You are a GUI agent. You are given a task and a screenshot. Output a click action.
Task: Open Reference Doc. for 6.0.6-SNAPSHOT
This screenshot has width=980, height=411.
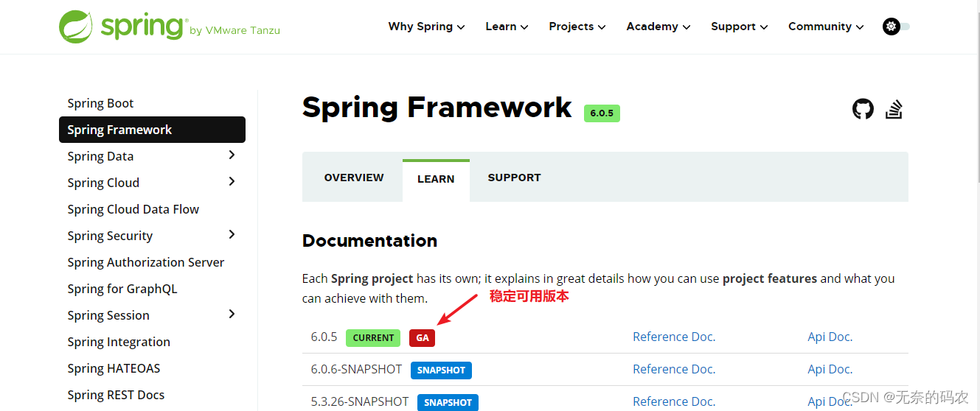[674, 369]
